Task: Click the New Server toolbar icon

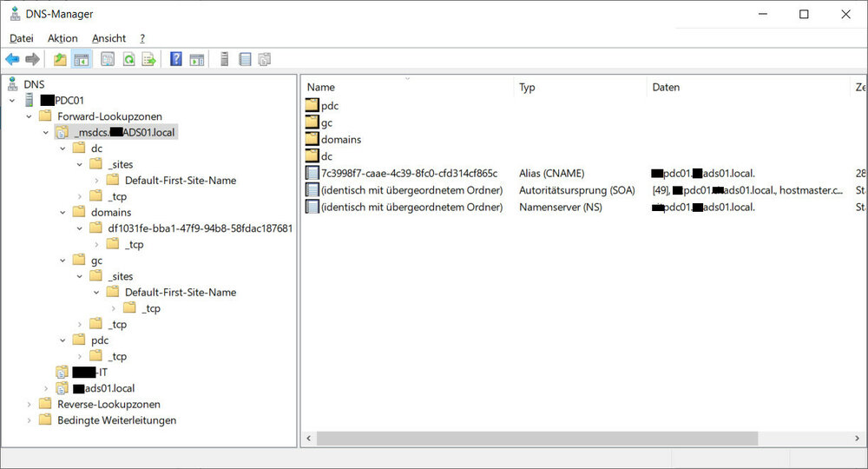Action: click(x=224, y=59)
